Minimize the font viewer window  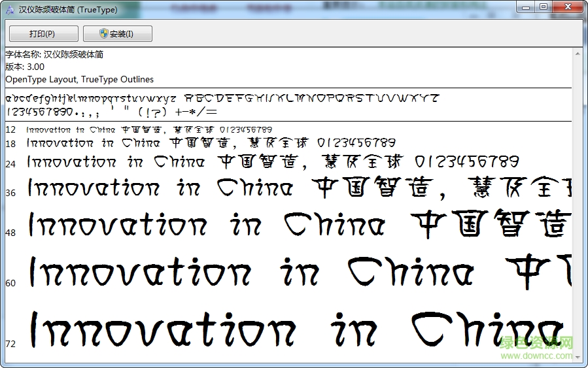pyautogui.click(x=525, y=7)
